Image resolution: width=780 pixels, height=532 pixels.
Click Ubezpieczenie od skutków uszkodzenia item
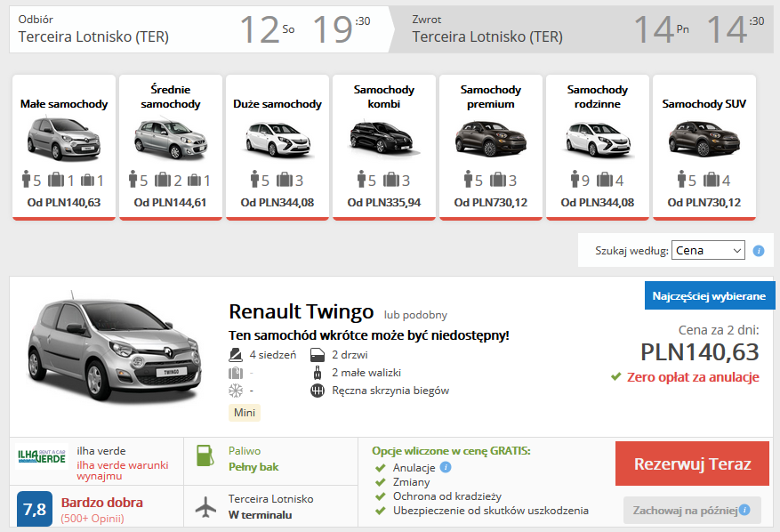tap(490, 510)
